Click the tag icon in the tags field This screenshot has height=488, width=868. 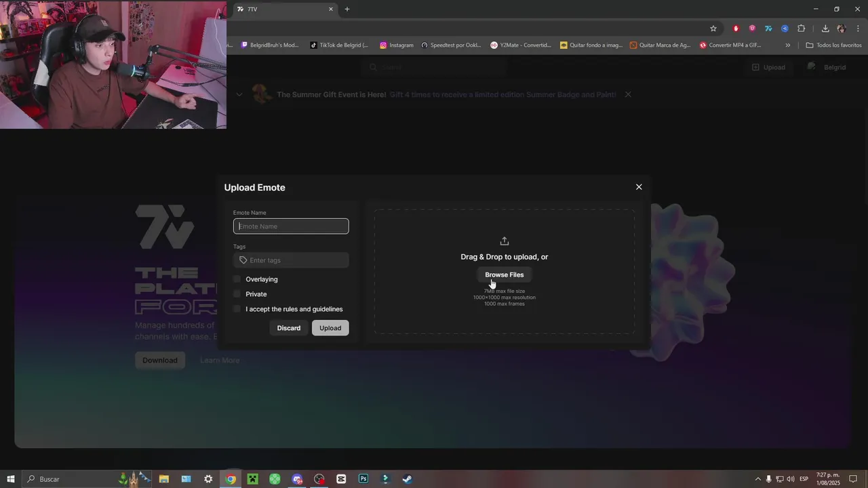pos(243,260)
